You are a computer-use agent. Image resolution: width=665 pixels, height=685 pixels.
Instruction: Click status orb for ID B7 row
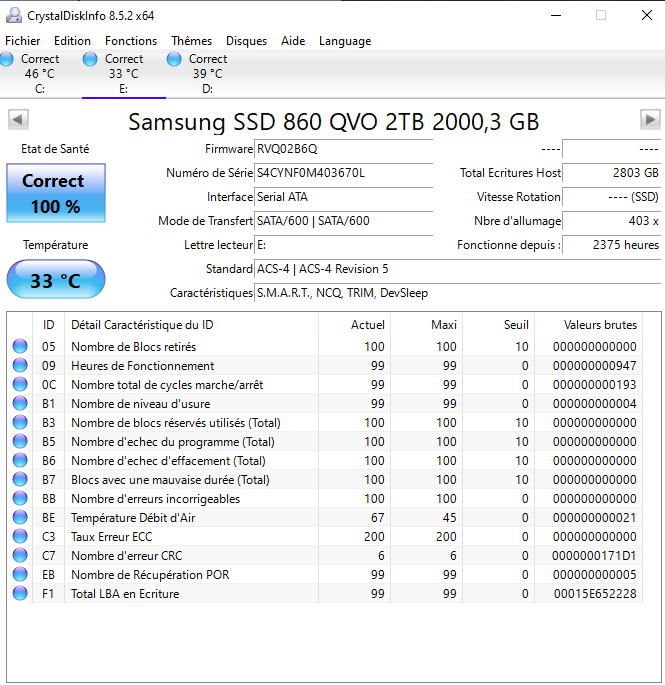coord(20,479)
